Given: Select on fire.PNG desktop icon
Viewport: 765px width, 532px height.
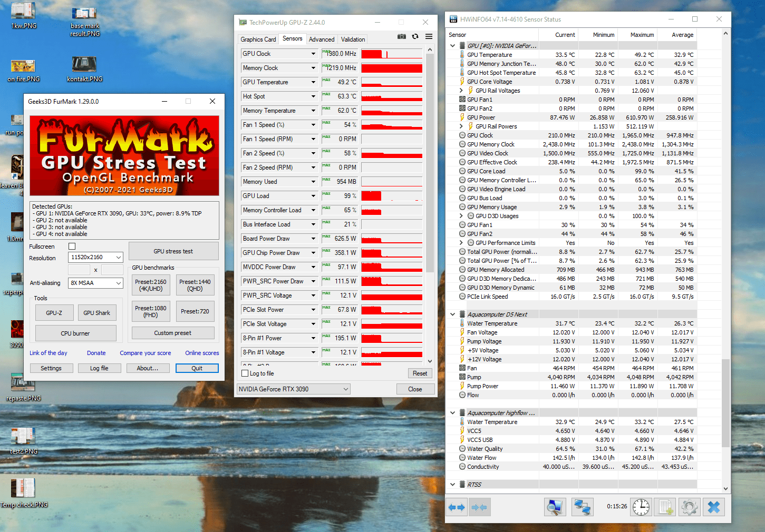Looking at the screenshot, I should (24, 70).
